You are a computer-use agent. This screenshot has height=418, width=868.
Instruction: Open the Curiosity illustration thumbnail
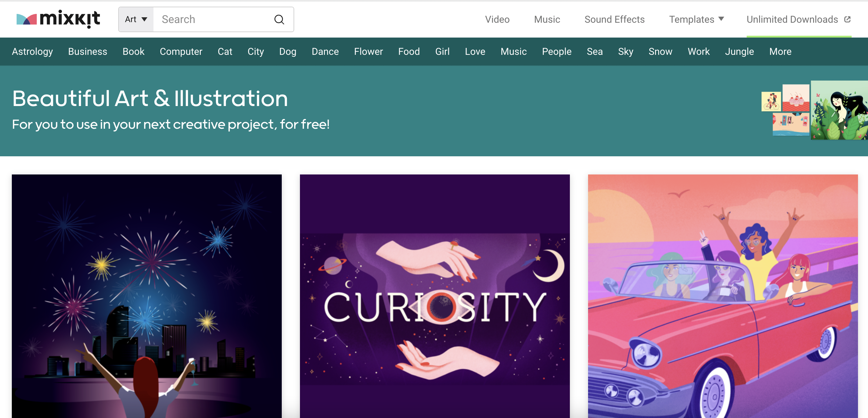coord(435,296)
